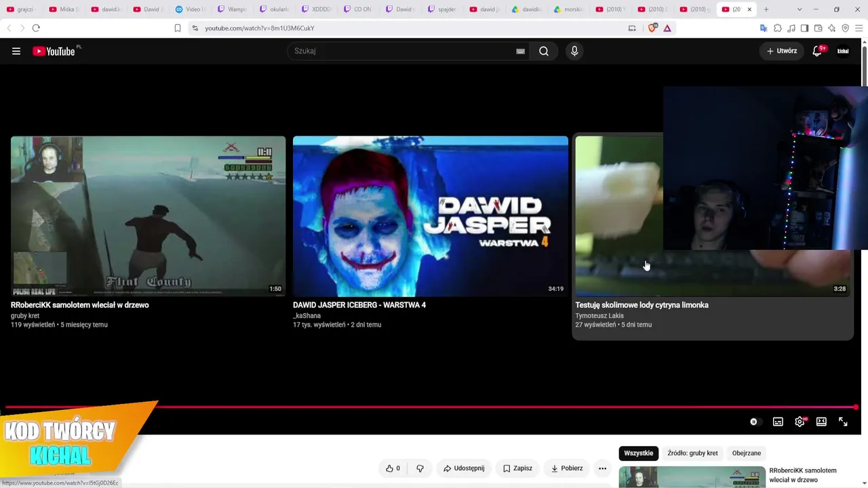Expand the browser tab search dropdown
The image size is (868, 488).
pyautogui.click(x=800, y=9)
